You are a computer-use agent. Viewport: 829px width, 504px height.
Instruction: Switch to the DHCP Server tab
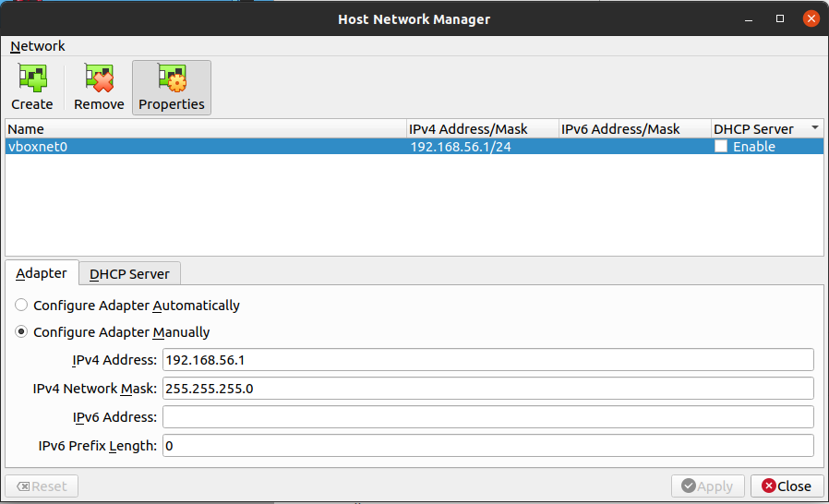point(129,274)
